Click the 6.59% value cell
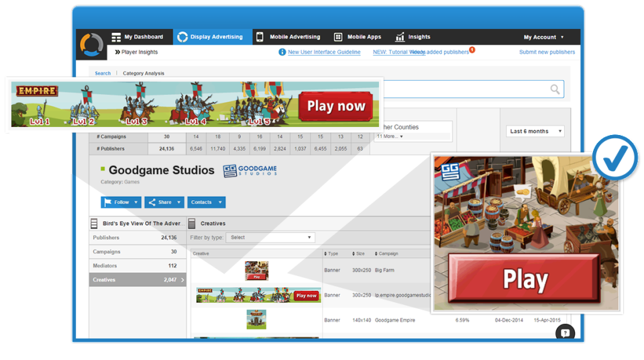The image size is (644, 360). pos(462,320)
